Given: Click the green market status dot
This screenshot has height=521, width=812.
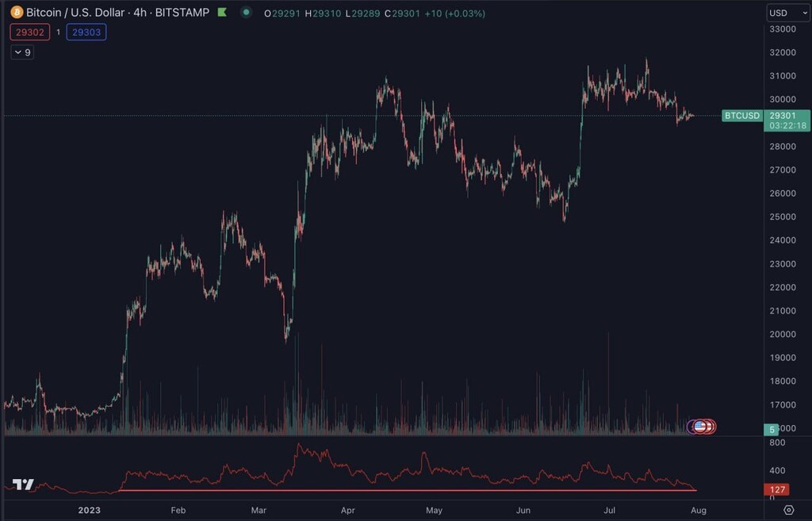Looking at the screenshot, I should (x=246, y=12).
